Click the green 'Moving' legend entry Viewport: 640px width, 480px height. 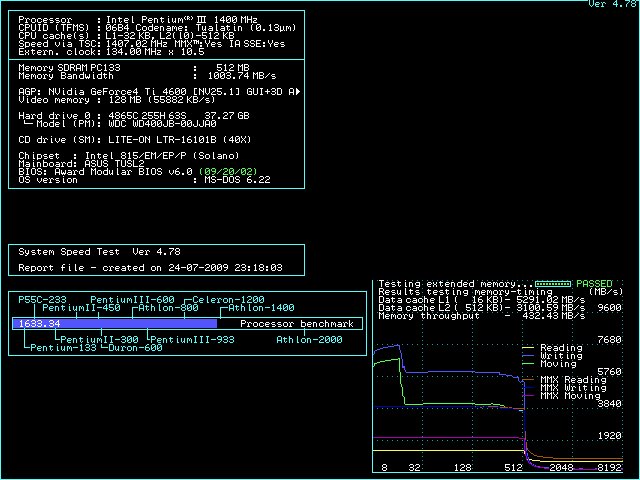(x=550, y=364)
